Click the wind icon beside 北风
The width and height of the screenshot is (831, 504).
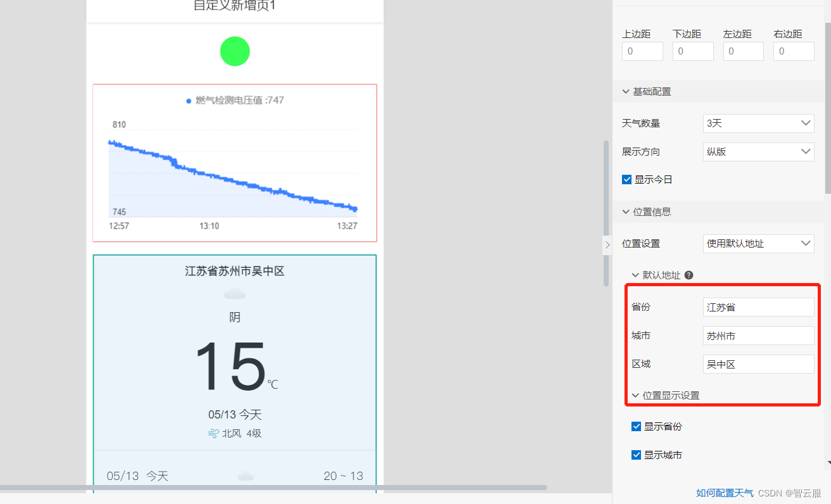(x=213, y=434)
